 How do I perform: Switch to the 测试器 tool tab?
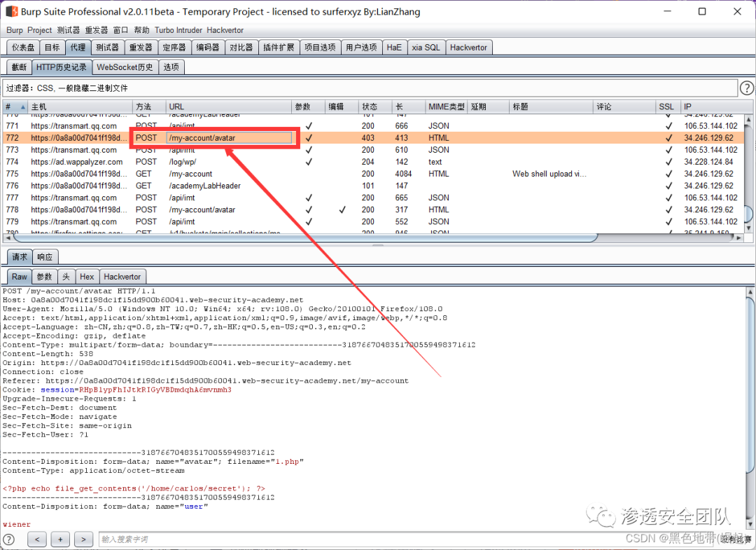[x=107, y=47]
